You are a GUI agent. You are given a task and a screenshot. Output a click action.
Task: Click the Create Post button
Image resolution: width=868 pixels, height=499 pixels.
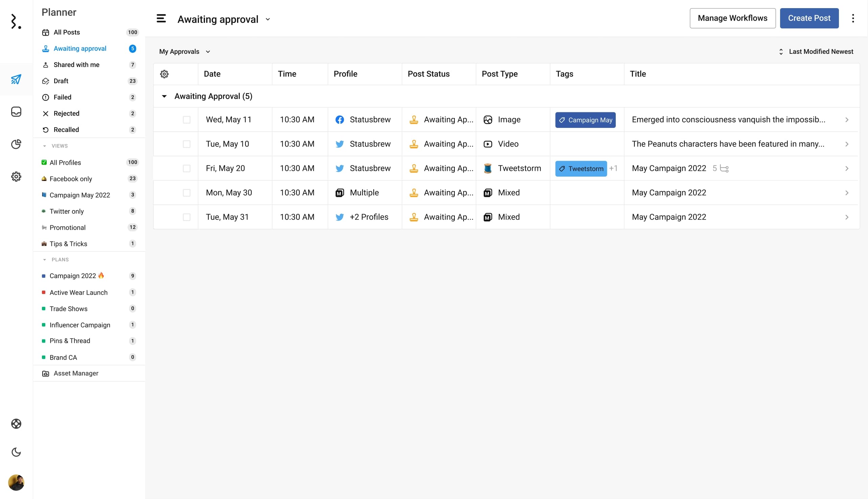(809, 18)
